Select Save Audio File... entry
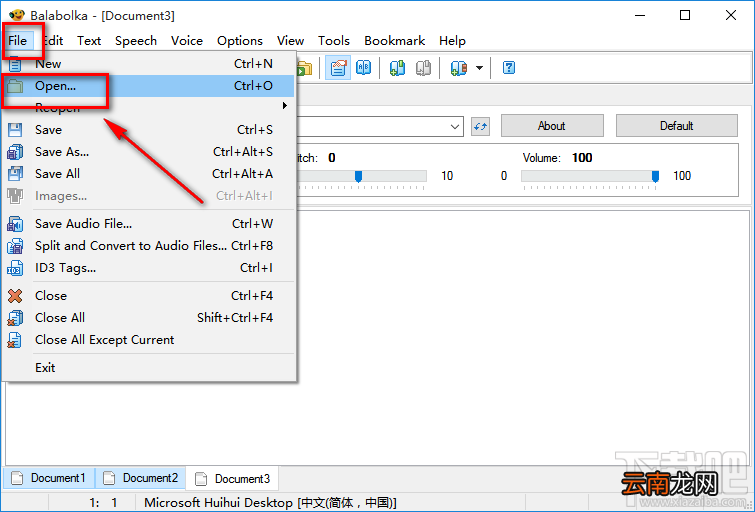Viewport: 755px width, 512px height. click(x=149, y=224)
